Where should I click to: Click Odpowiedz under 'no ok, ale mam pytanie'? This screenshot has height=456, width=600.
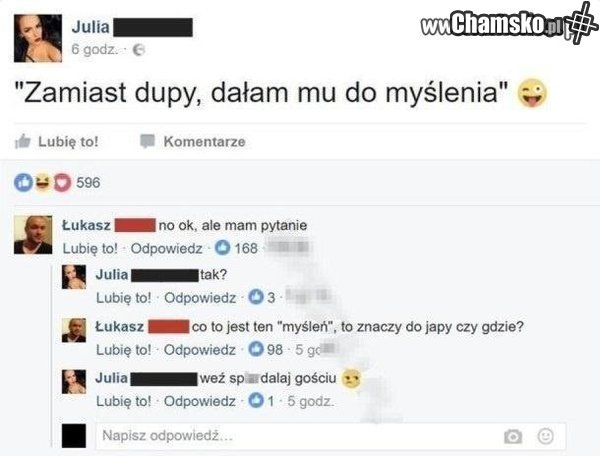[166, 248]
